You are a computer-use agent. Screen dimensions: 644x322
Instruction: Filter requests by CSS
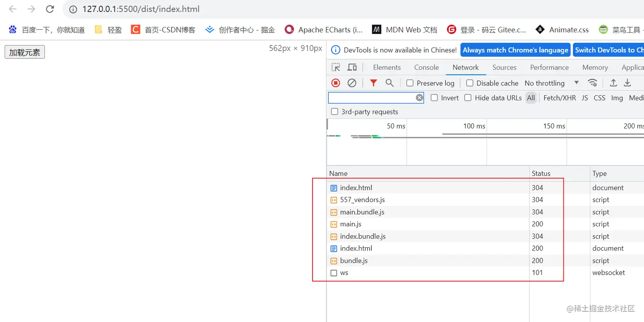tap(599, 98)
